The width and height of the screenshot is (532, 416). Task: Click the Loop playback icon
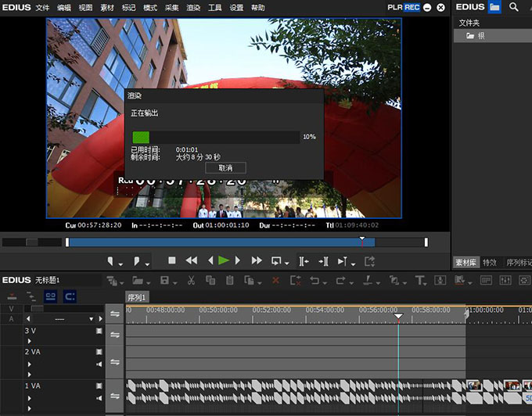pos(276,260)
